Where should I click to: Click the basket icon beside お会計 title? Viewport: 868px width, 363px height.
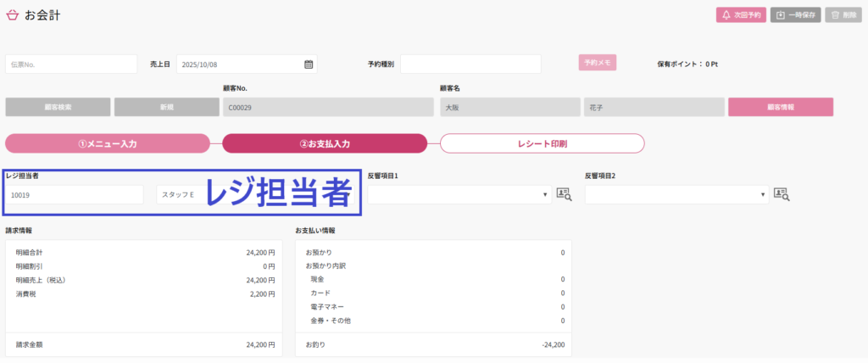pos(12,15)
